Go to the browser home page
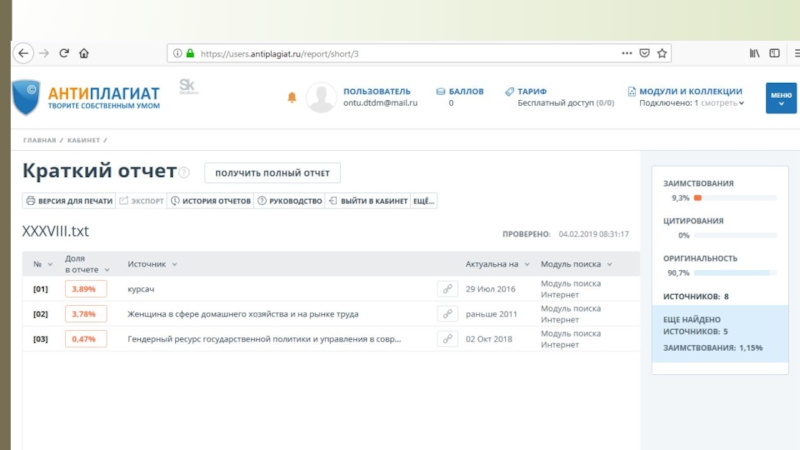Screen dimensions: 800x450 pos(84,53)
